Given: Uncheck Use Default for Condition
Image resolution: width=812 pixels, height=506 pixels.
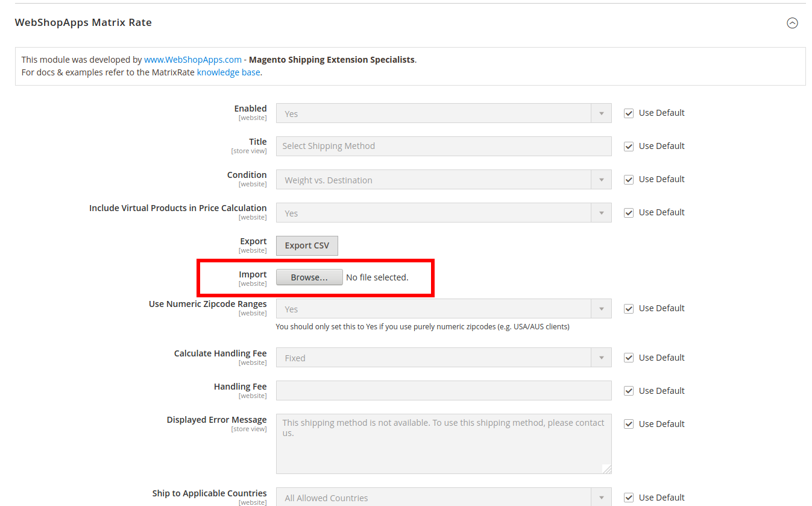Looking at the screenshot, I should [x=629, y=180].
